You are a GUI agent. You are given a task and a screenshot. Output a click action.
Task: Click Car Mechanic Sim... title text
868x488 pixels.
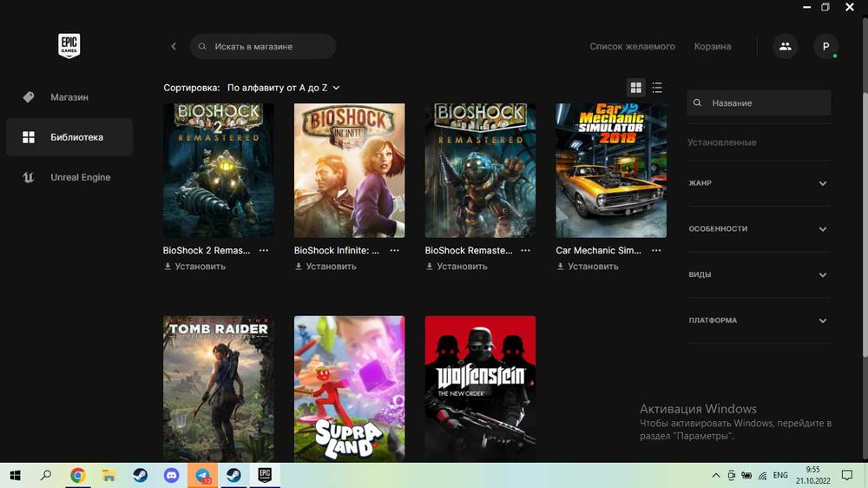[598, 250]
